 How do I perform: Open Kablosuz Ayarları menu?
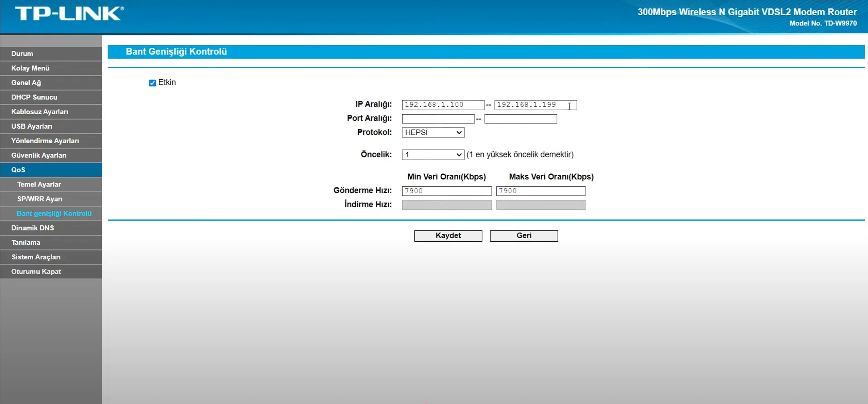(x=39, y=112)
